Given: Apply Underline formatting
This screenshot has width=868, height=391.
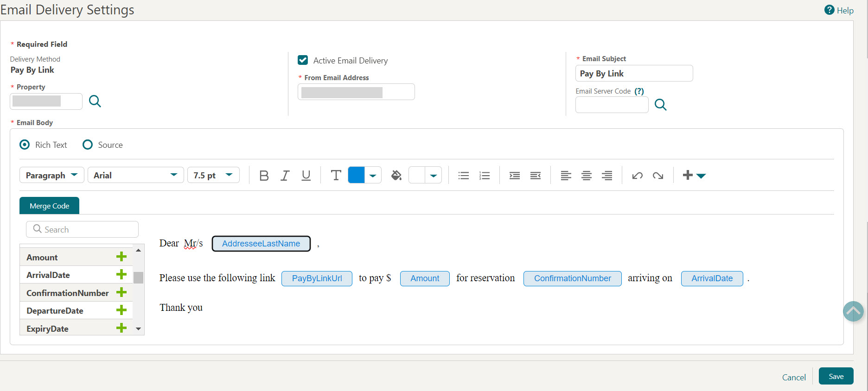Looking at the screenshot, I should coord(306,176).
